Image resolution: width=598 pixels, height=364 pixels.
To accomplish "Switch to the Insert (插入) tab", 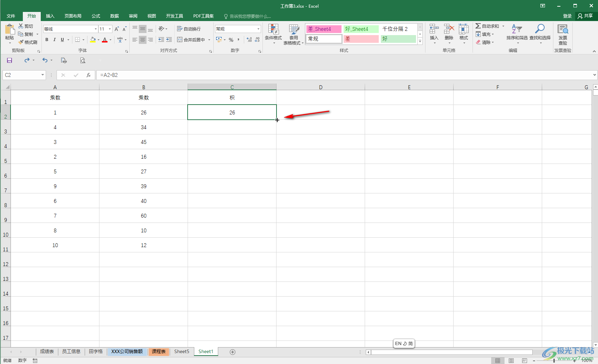I will (50, 16).
